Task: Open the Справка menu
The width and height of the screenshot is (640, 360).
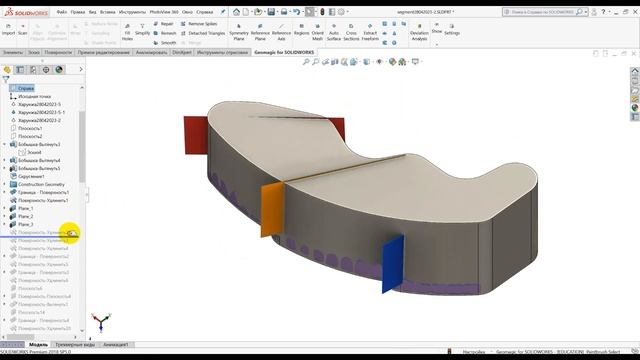Action: point(204,12)
